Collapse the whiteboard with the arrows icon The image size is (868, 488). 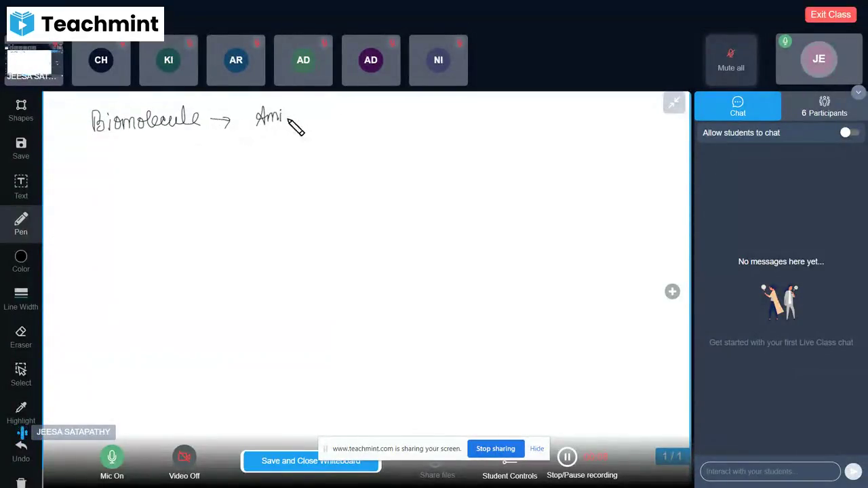[674, 103]
